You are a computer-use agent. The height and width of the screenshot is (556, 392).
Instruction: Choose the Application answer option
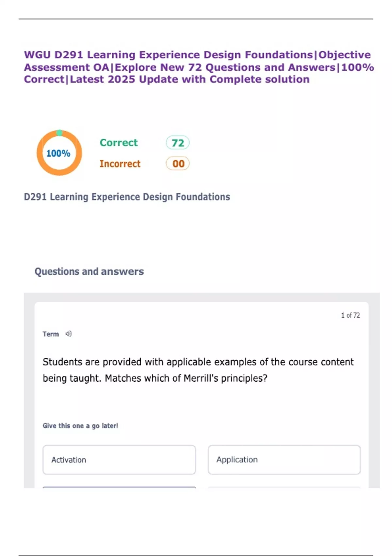284,460
